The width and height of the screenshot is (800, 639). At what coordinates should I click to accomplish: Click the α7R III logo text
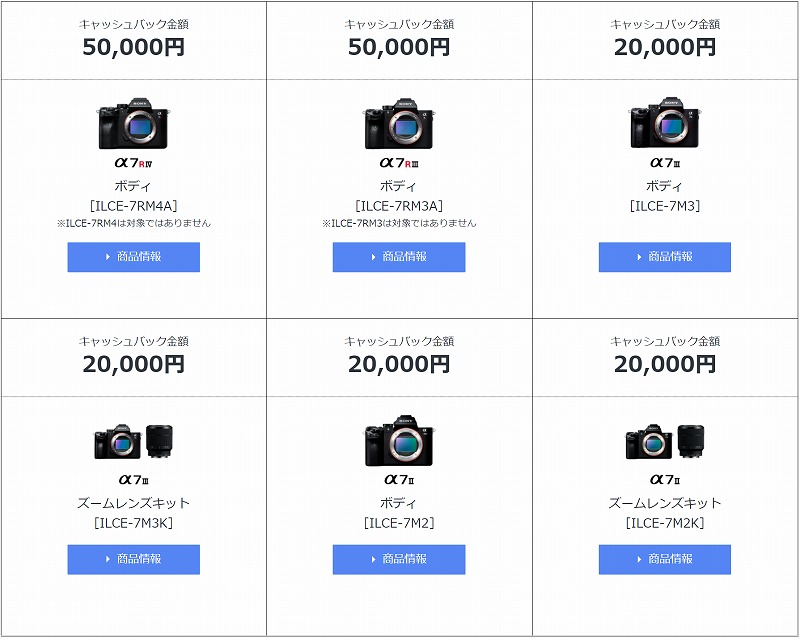(x=399, y=163)
